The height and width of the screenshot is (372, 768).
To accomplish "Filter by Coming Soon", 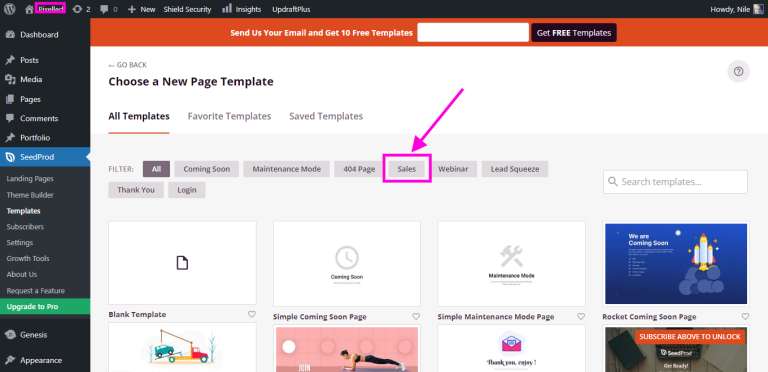I will click(x=207, y=169).
